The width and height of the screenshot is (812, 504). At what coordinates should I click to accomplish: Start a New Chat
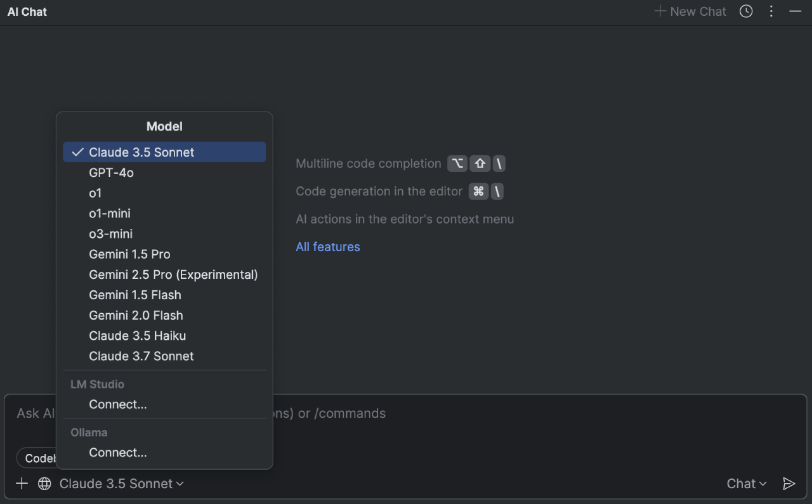pyautogui.click(x=690, y=11)
